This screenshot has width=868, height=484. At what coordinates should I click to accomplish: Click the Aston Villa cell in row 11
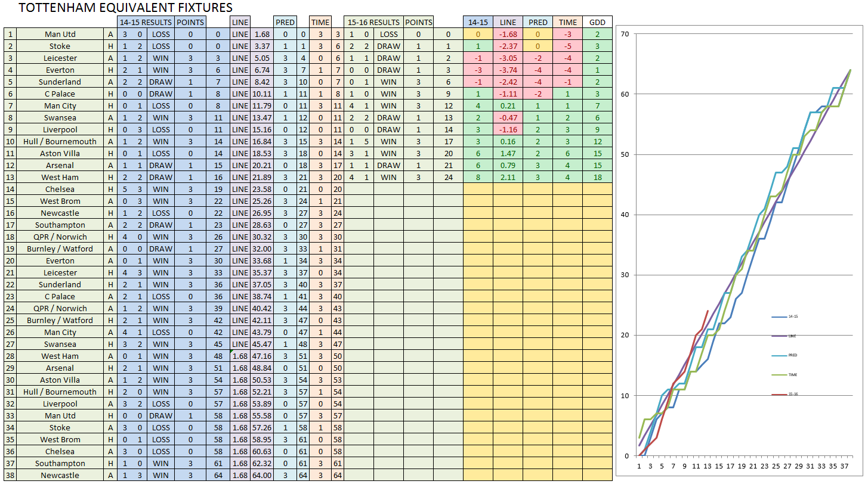pos(60,153)
